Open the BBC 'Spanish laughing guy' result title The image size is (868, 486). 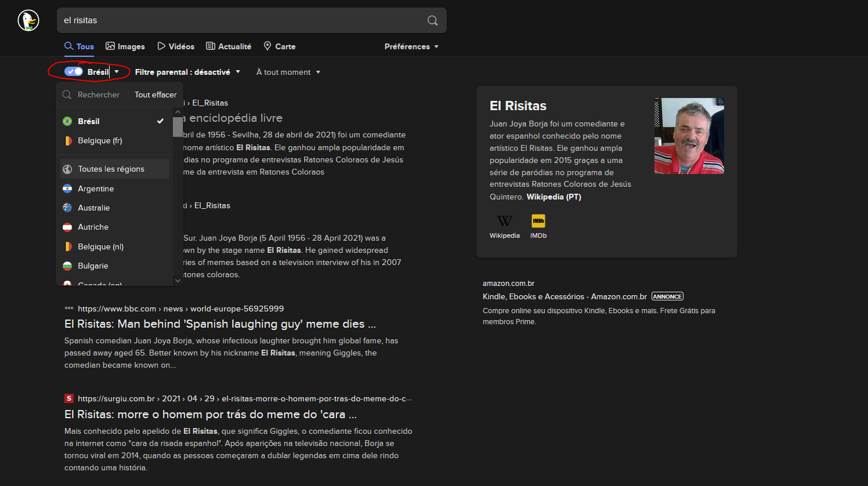220,324
